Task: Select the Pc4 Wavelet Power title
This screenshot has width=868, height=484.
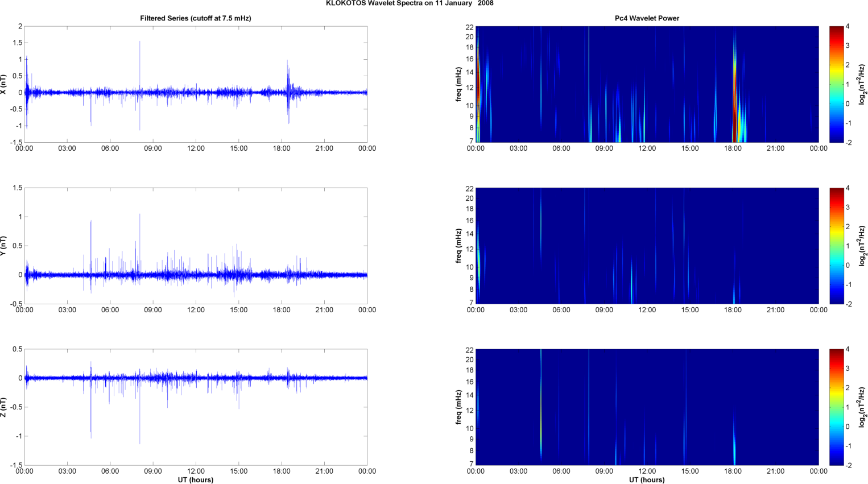Action: click(x=647, y=18)
